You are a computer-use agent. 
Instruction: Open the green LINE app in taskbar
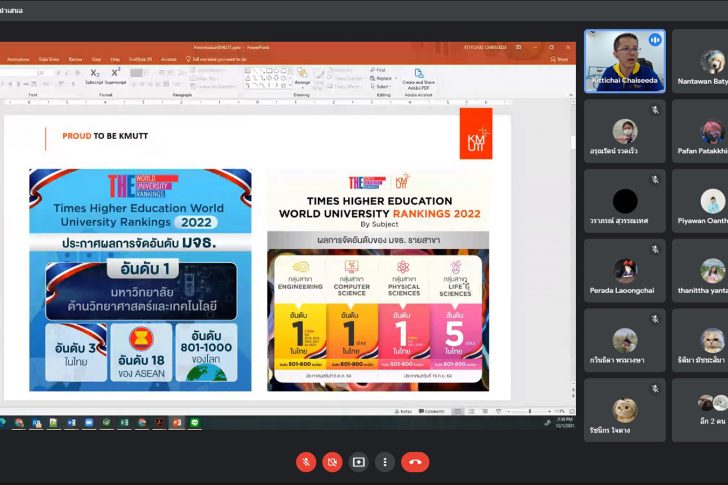[194, 423]
